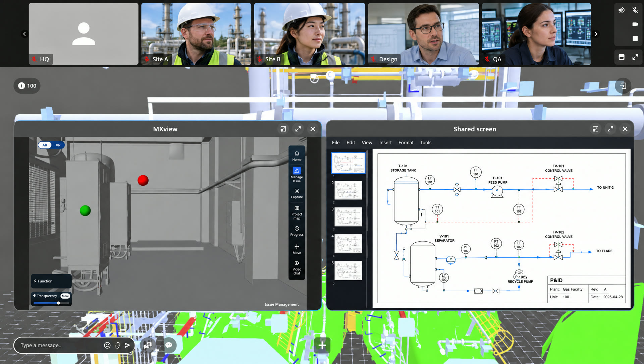Show previous participants with left arrow

(x=24, y=34)
